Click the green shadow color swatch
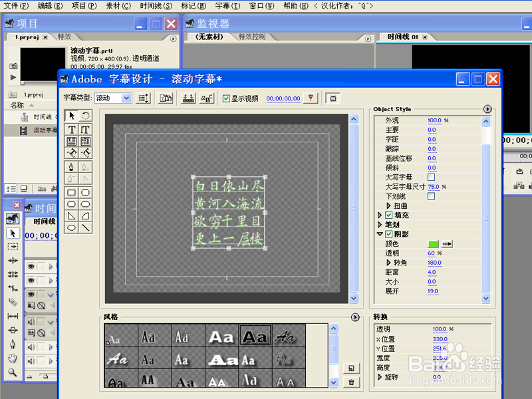532x399 pixels. pos(434,243)
